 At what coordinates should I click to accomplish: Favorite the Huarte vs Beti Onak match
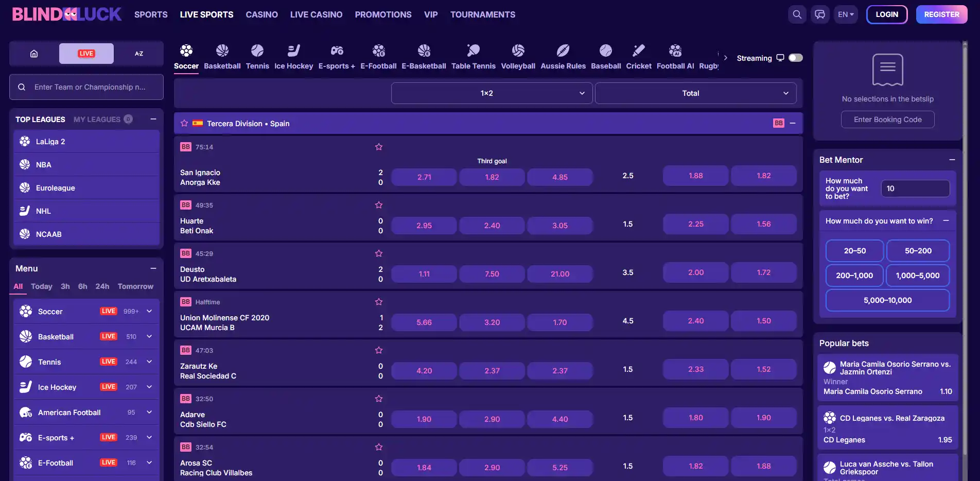tap(379, 205)
